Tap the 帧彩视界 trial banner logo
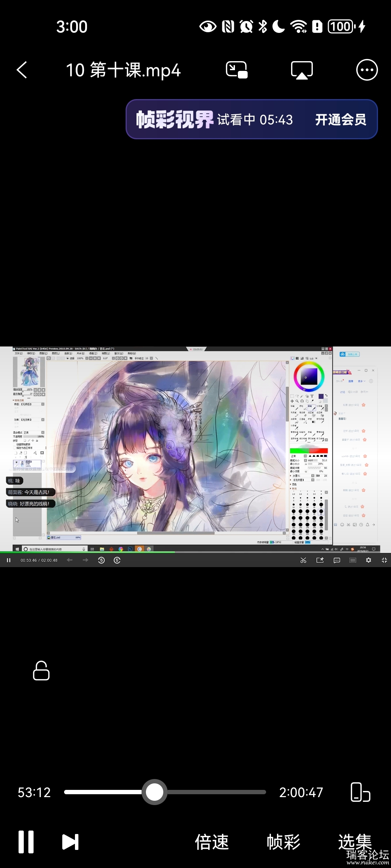The image size is (391, 868). 175,119
